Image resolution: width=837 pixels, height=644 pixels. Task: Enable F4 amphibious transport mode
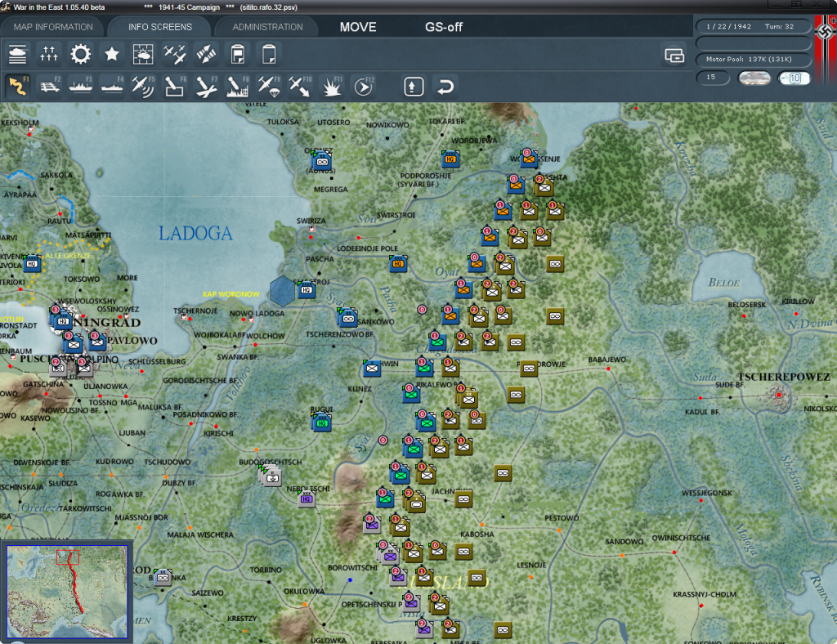click(x=112, y=87)
